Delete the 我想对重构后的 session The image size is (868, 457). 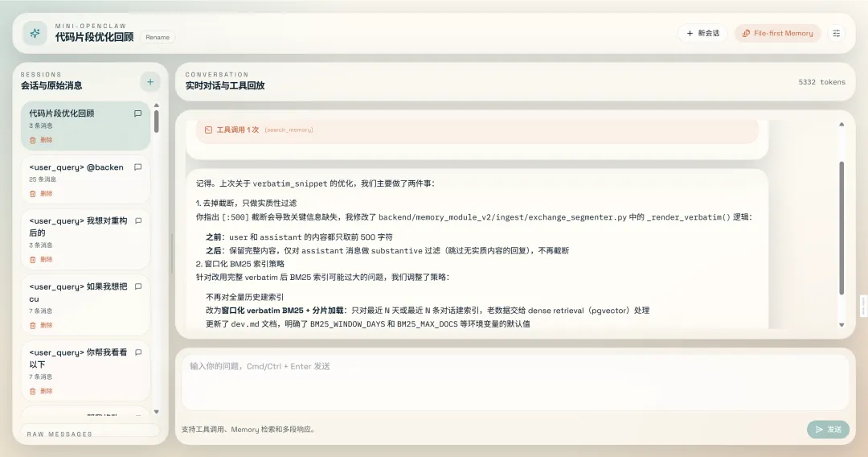41,259
